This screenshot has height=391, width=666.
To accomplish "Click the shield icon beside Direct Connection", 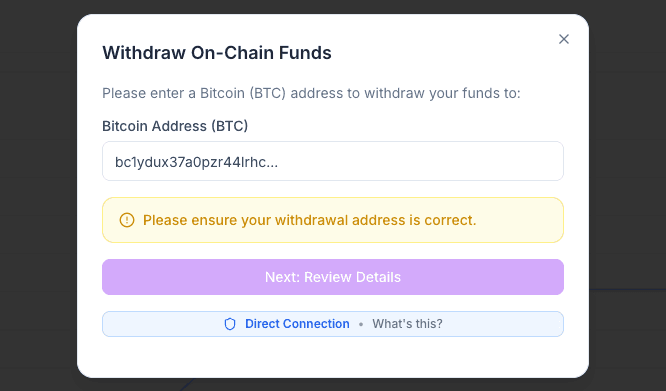I will pos(230,324).
